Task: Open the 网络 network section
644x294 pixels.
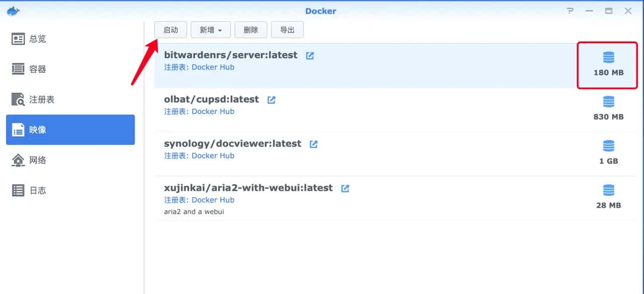Action: (70, 160)
